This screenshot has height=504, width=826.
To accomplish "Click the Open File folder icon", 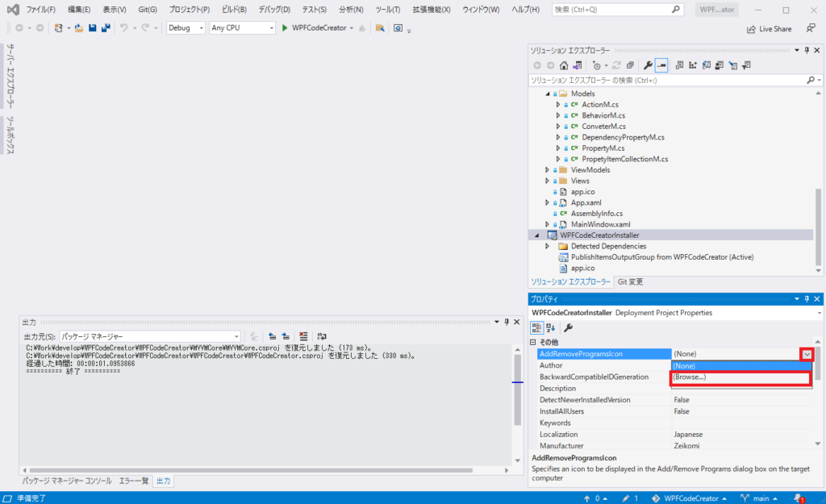I will tap(78, 28).
